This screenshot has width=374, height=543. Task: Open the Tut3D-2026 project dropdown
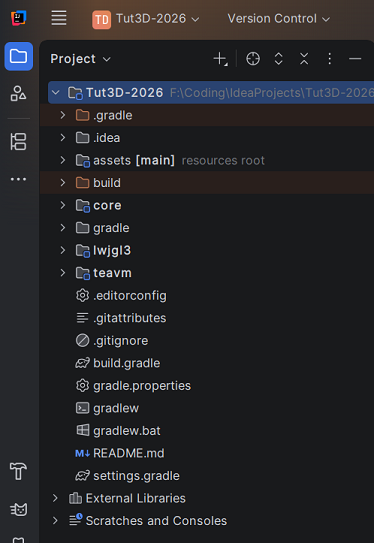[x=146, y=19]
